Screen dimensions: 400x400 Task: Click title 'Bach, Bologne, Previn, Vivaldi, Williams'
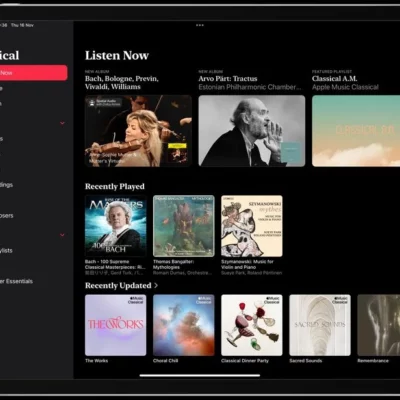pyautogui.click(x=122, y=83)
